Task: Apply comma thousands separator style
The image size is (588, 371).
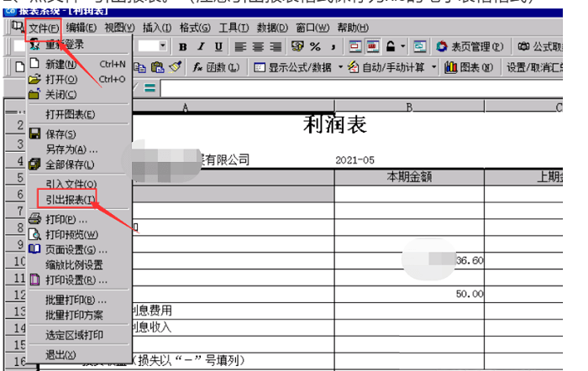Action: click(x=333, y=47)
